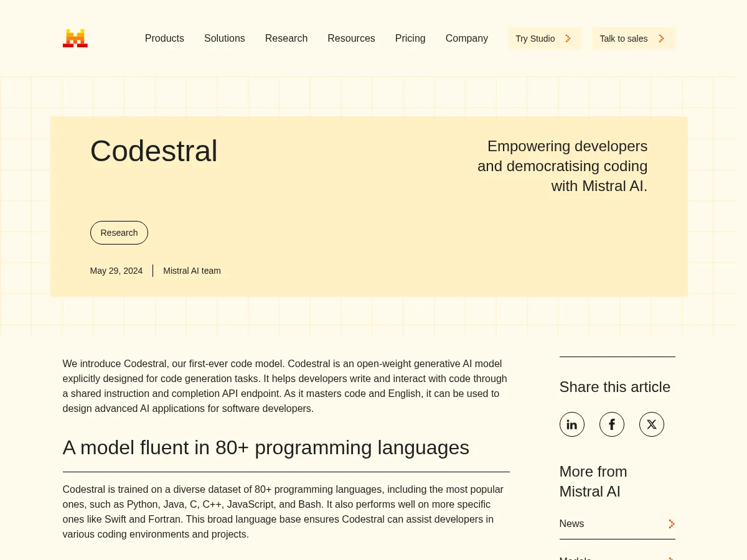Open the Company section in navigation

[x=466, y=38]
